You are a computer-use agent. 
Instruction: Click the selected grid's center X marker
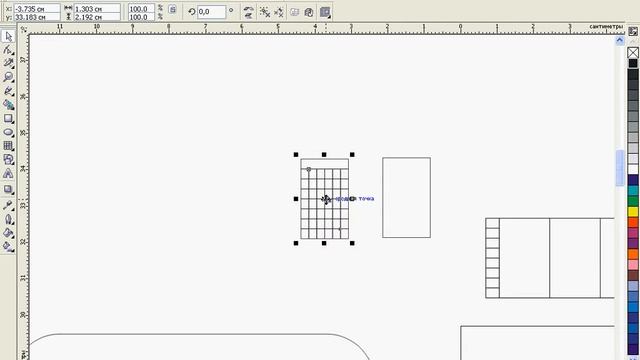coord(326,199)
